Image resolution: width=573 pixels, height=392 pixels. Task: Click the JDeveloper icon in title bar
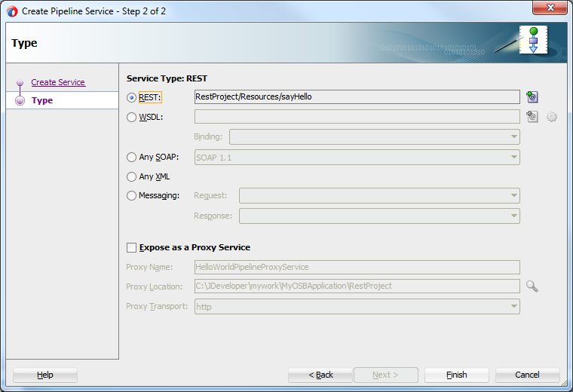click(x=12, y=11)
